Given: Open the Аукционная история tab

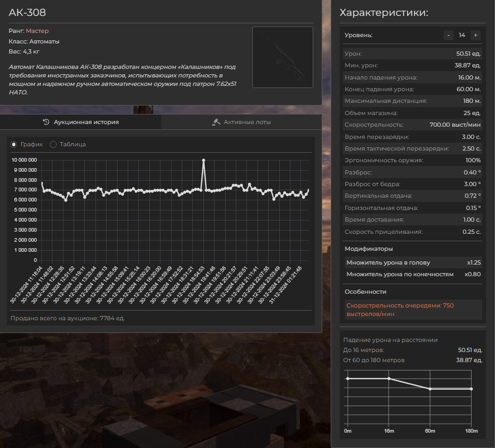Looking at the screenshot, I should [81, 122].
